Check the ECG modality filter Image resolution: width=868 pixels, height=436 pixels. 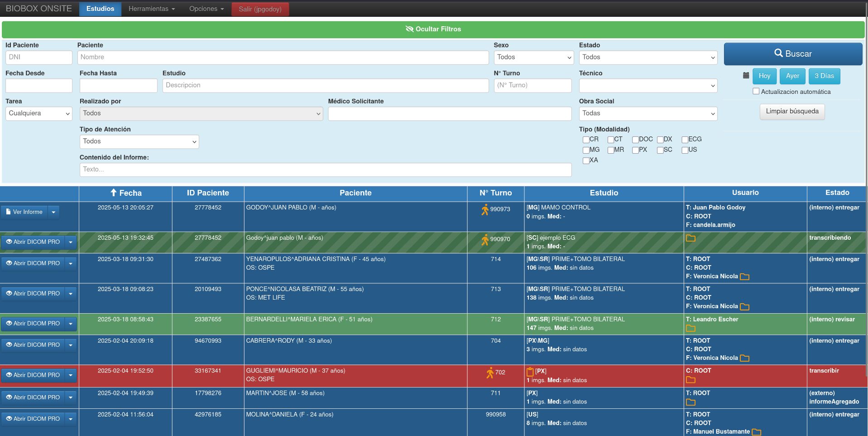point(685,140)
